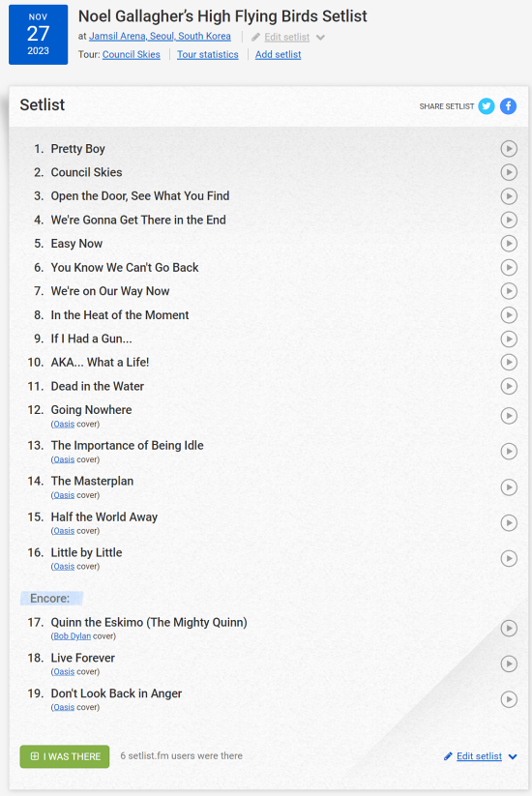Play the song Pretty Boy

[509, 149]
